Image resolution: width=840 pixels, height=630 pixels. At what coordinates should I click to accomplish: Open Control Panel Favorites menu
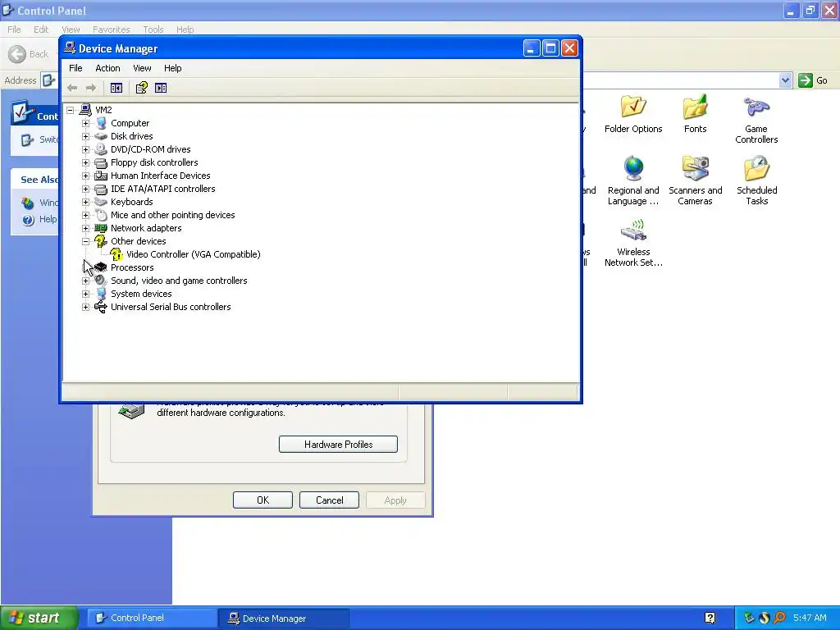click(x=111, y=30)
